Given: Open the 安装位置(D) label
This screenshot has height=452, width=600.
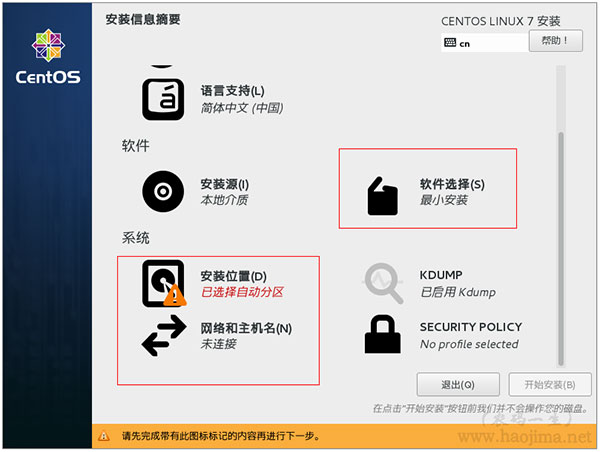Looking at the screenshot, I should 234,276.
